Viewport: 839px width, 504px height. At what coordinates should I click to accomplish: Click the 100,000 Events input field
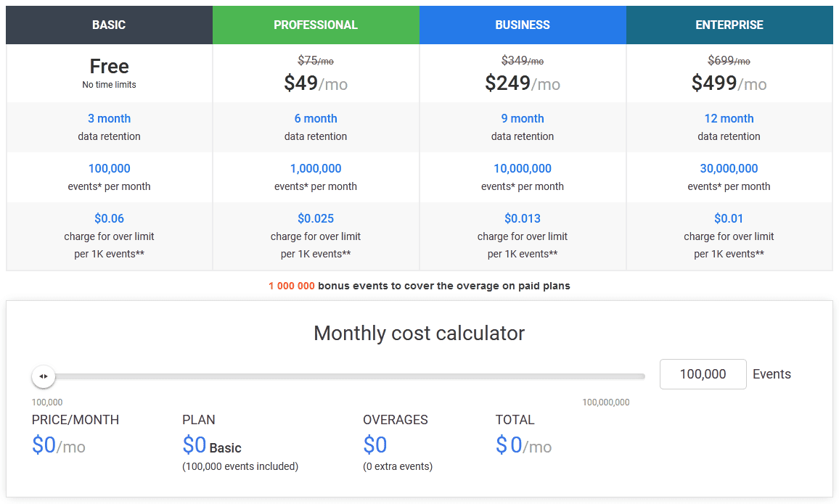pos(703,373)
